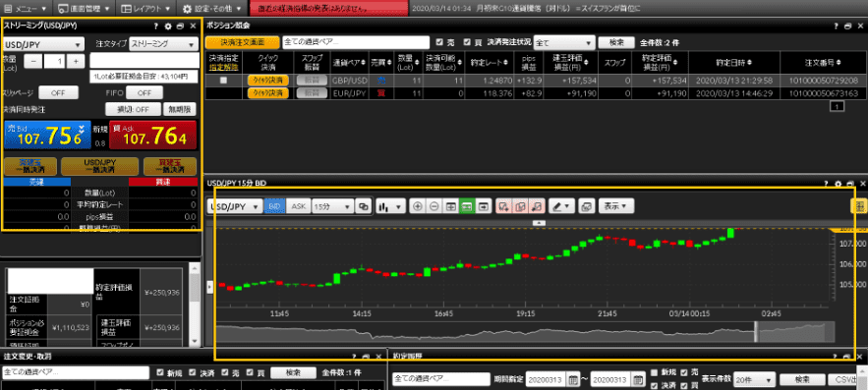The height and width of the screenshot is (390, 868).
Task: Open the drawing pencil tool menu
Action: (561, 205)
